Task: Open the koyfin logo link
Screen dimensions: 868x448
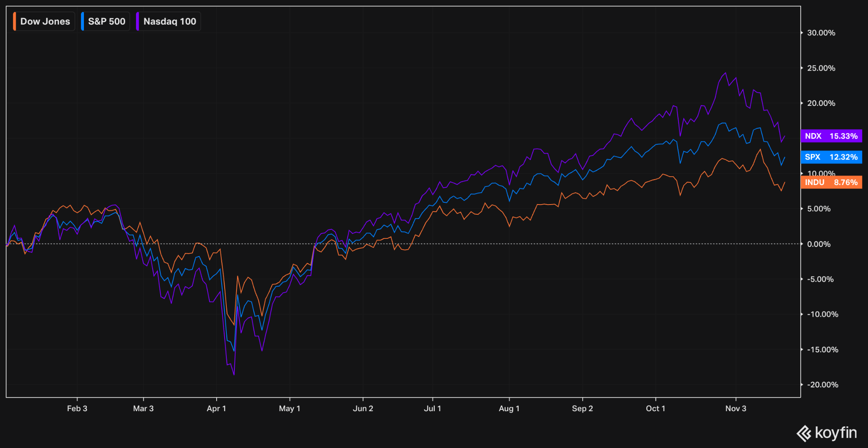Action: click(826, 433)
